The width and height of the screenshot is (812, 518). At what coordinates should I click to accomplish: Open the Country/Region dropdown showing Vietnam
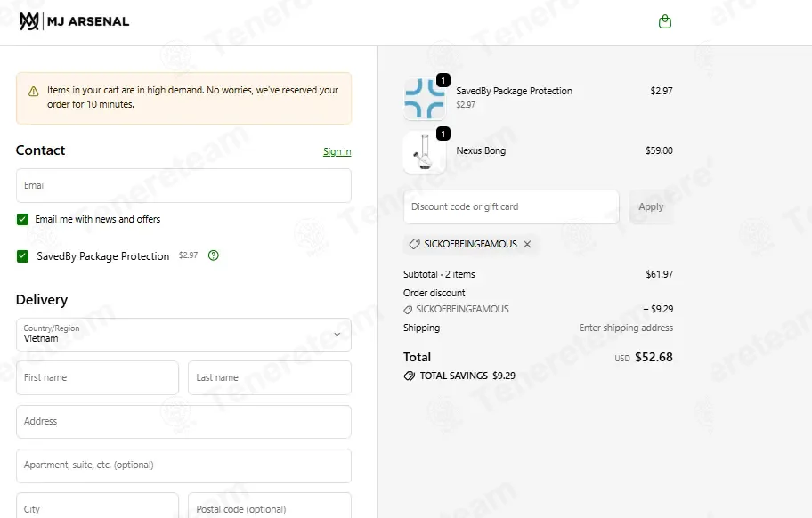(183, 335)
